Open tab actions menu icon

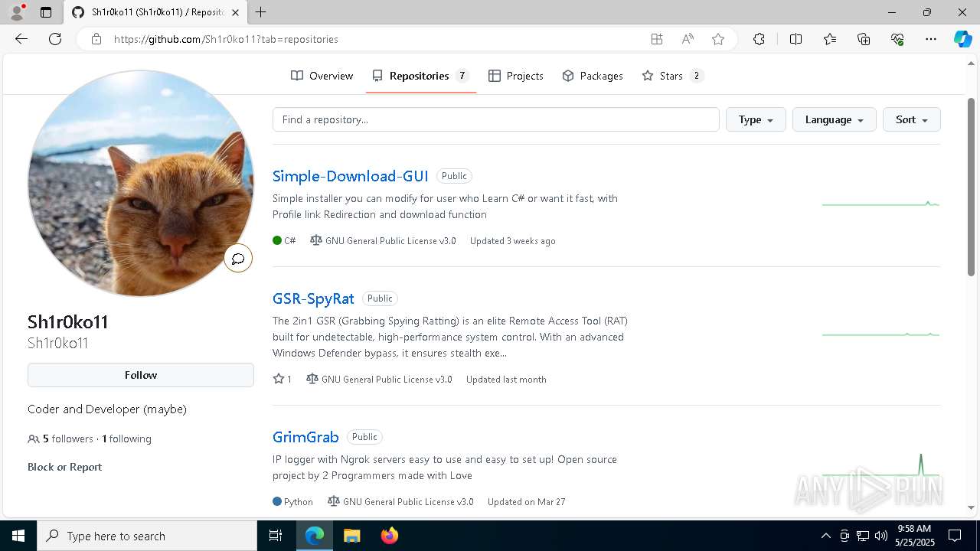(46, 12)
